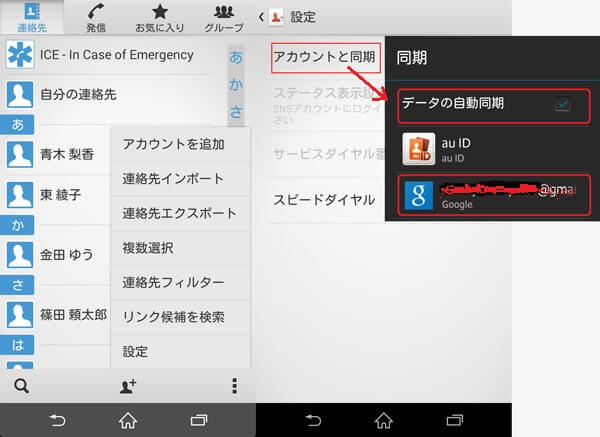Open 連絡先フィルター menu item
This screenshot has height=437, width=600.
pyautogui.click(x=181, y=282)
